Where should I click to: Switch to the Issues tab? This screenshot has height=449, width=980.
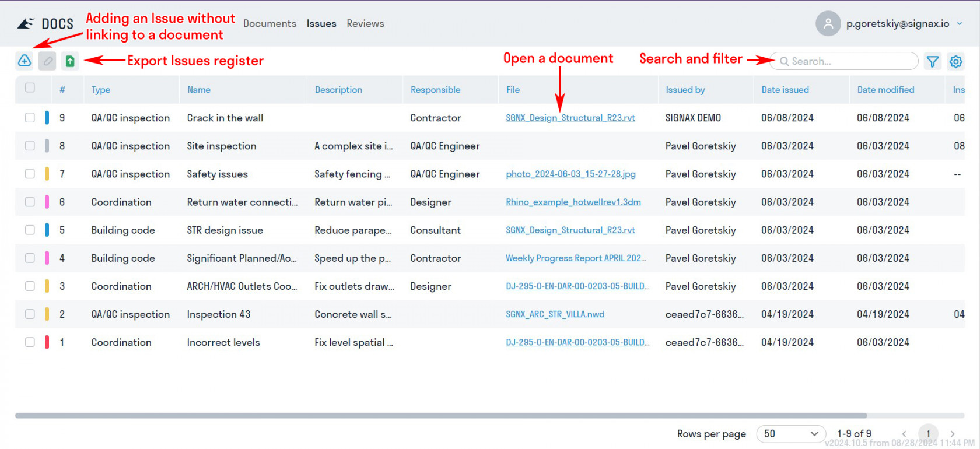321,24
